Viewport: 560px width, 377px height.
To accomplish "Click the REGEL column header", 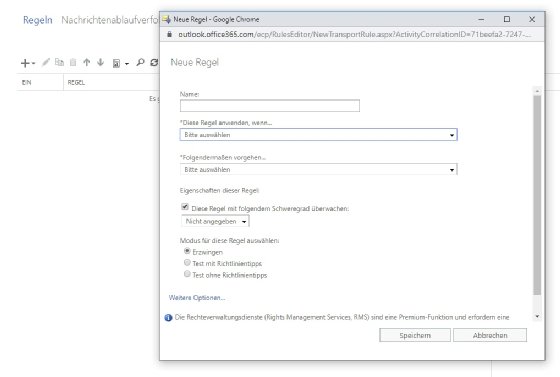I will 76,82.
